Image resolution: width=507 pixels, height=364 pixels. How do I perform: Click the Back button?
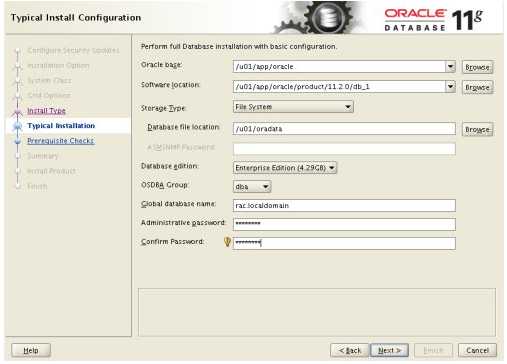(x=350, y=350)
